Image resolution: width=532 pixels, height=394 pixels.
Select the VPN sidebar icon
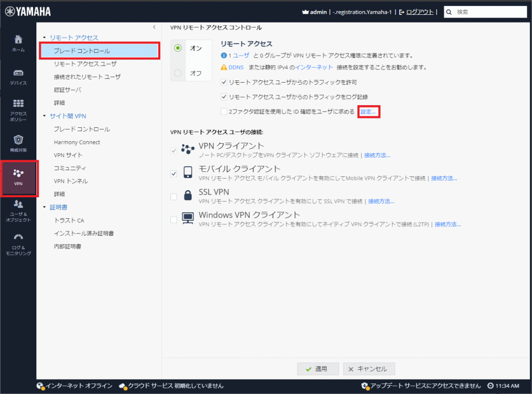[19, 174]
